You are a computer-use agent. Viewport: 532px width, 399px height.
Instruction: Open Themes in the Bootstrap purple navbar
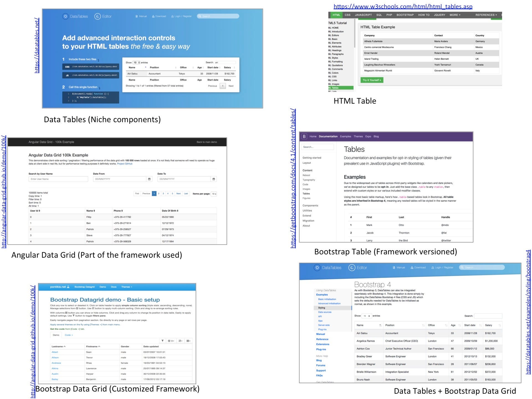(358, 136)
